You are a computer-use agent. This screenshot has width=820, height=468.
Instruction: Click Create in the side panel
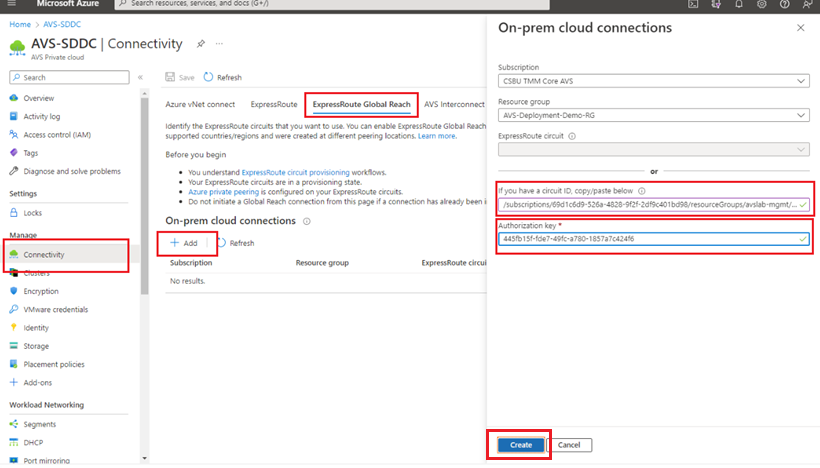tap(521, 445)
